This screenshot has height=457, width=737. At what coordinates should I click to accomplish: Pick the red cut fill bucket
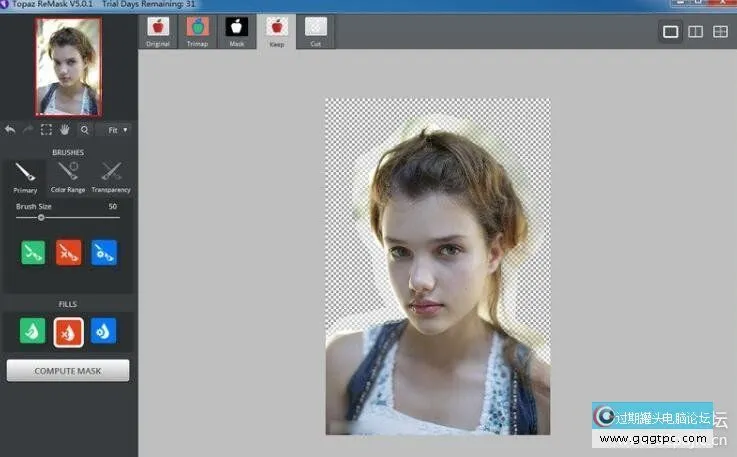(68, 331)
